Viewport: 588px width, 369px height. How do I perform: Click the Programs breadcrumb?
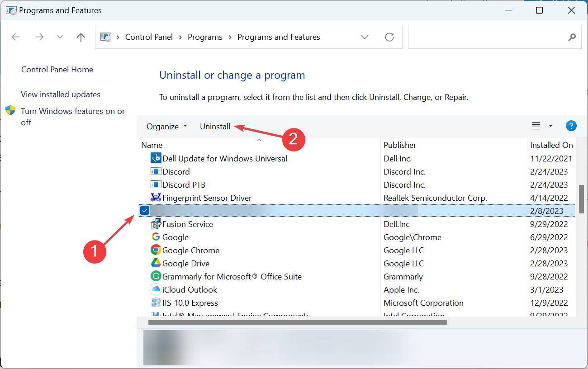[x=205, y=37]
